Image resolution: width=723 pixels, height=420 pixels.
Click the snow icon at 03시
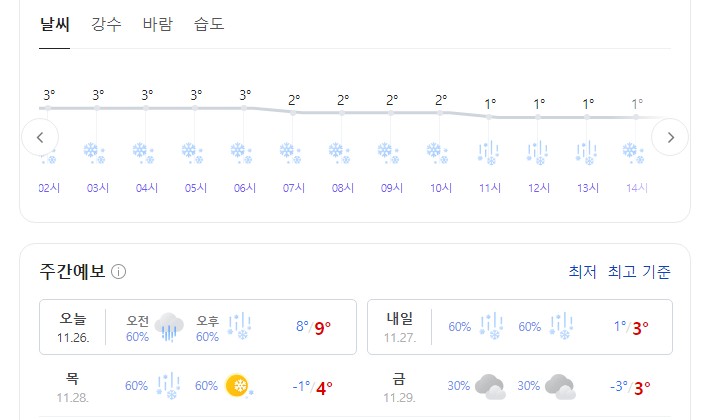click(97, 152)
